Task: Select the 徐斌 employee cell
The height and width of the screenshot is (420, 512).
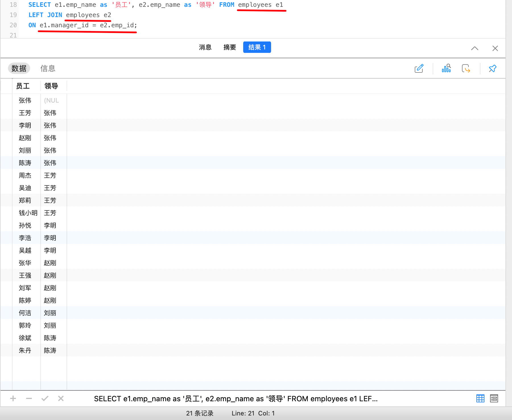Action: click(x=26, y=338)
